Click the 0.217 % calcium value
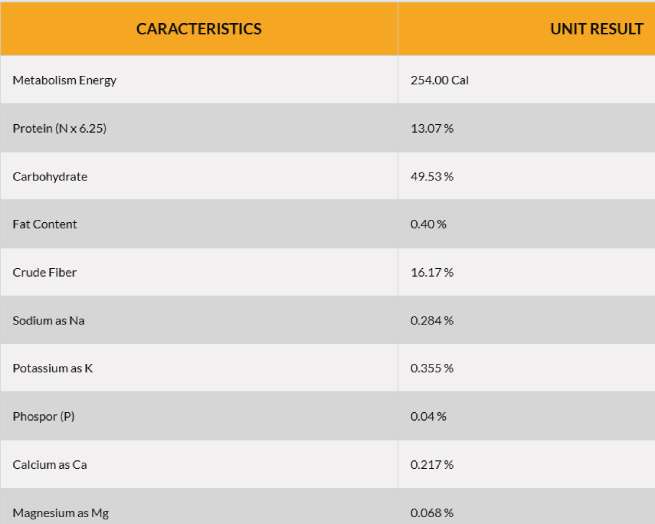 coord(432,465)
